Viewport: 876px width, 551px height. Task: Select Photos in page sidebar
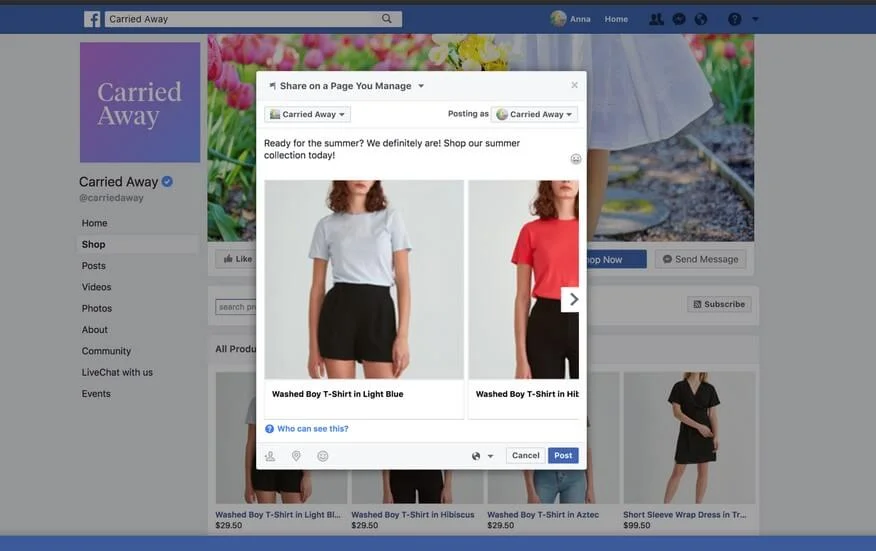pos(97,308)
